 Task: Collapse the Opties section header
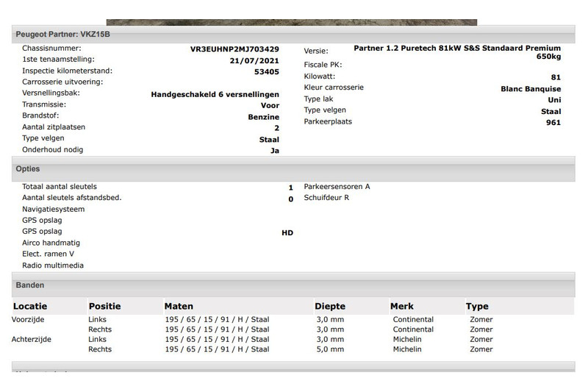28,169
